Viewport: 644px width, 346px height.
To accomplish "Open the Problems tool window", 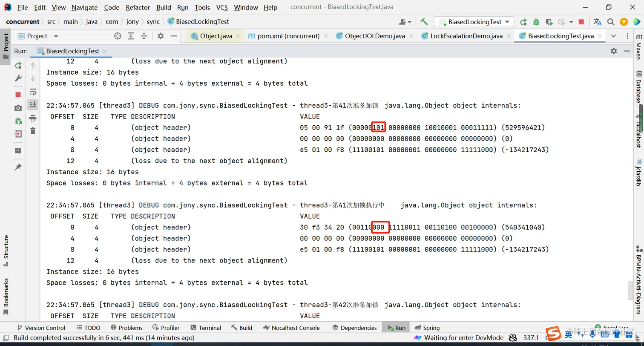I will coord(126,328).
